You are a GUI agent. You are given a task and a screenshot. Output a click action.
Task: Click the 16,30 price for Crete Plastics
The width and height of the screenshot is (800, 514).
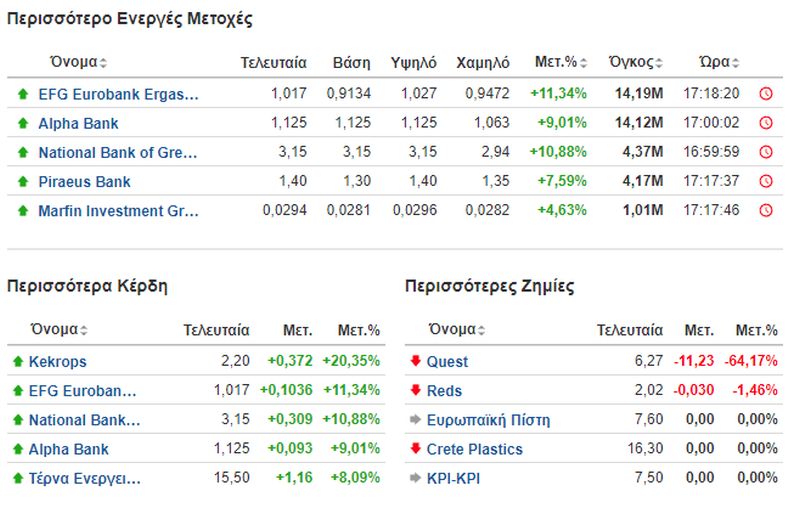coord(645,449)
